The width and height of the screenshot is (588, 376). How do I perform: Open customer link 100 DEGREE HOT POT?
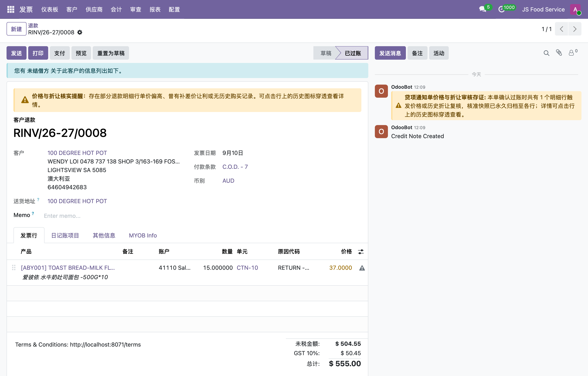click(77, 153)
